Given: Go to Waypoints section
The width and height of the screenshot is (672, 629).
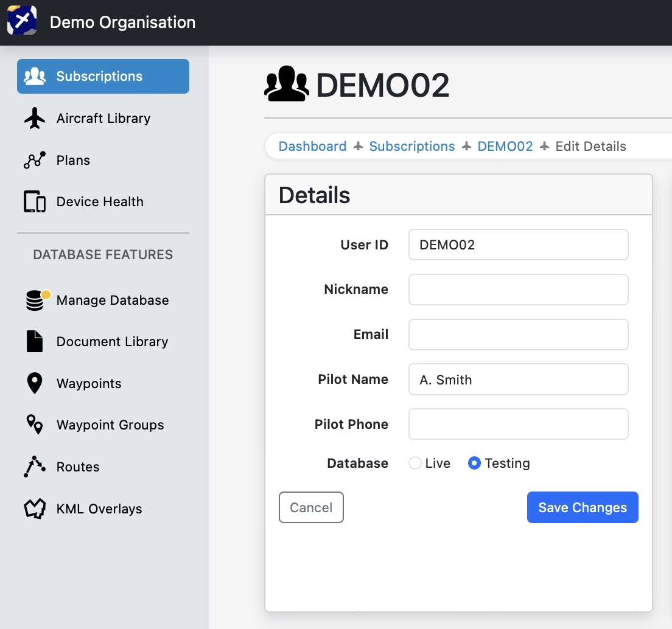Looking at the screenshot, I should coord(103,383).
